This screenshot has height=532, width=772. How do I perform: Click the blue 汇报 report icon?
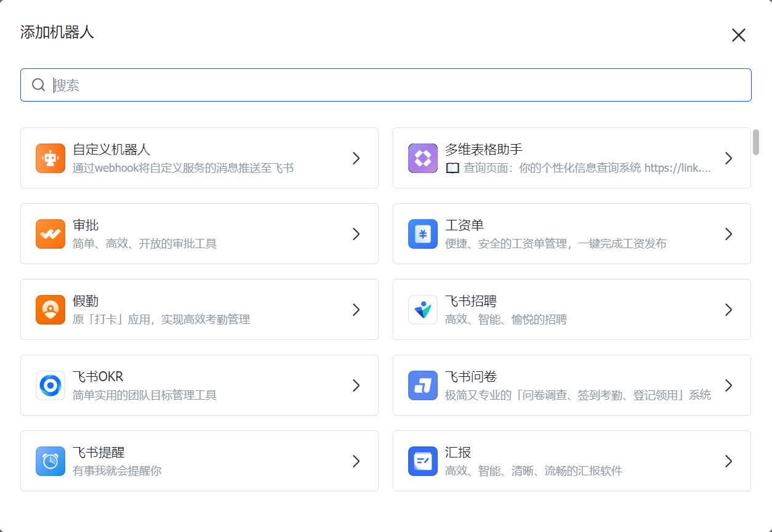[x=423, y=461]
